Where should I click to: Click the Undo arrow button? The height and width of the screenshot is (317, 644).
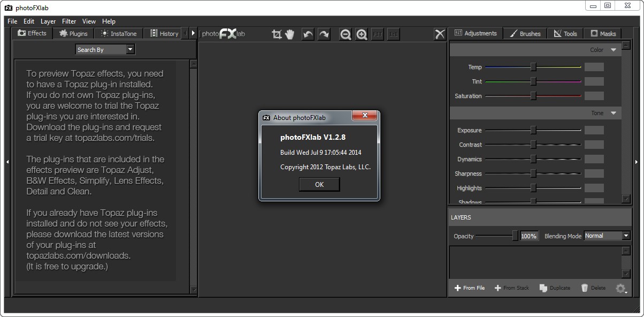coord(308,34)
